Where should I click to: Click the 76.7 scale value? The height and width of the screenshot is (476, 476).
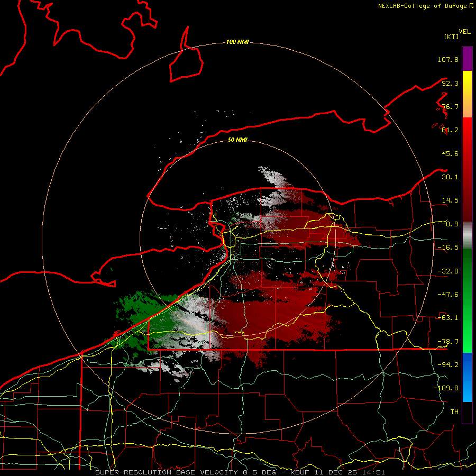[450, 106]
